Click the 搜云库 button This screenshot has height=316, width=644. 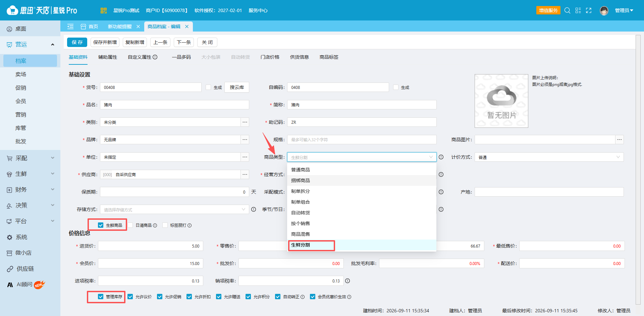pos(237,87)
